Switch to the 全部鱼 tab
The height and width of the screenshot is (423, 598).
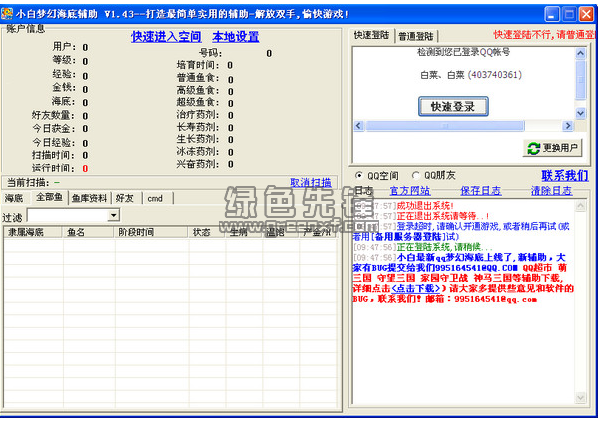tap(49, 197)
